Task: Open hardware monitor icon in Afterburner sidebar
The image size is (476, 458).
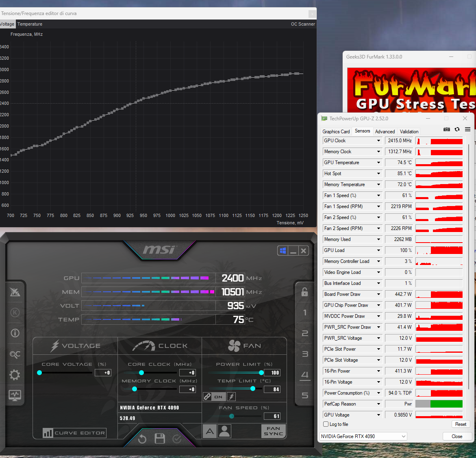Action: click(15, 395)
